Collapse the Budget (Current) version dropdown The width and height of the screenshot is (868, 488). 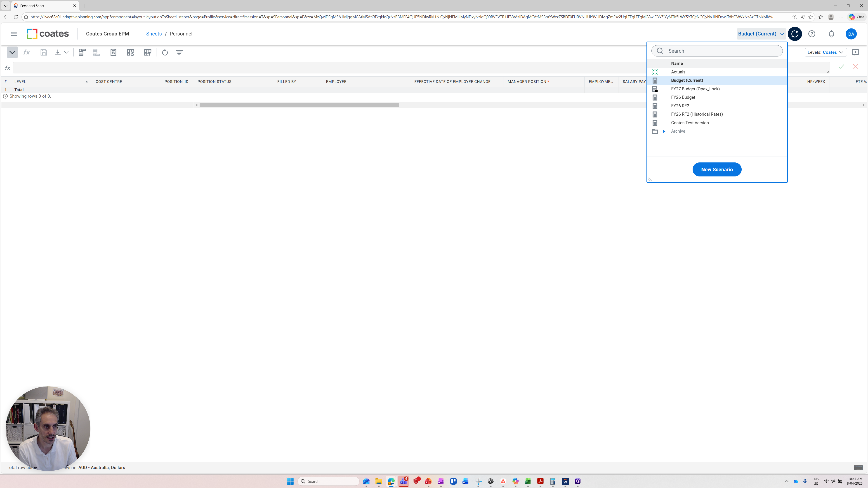pos(761,34)
